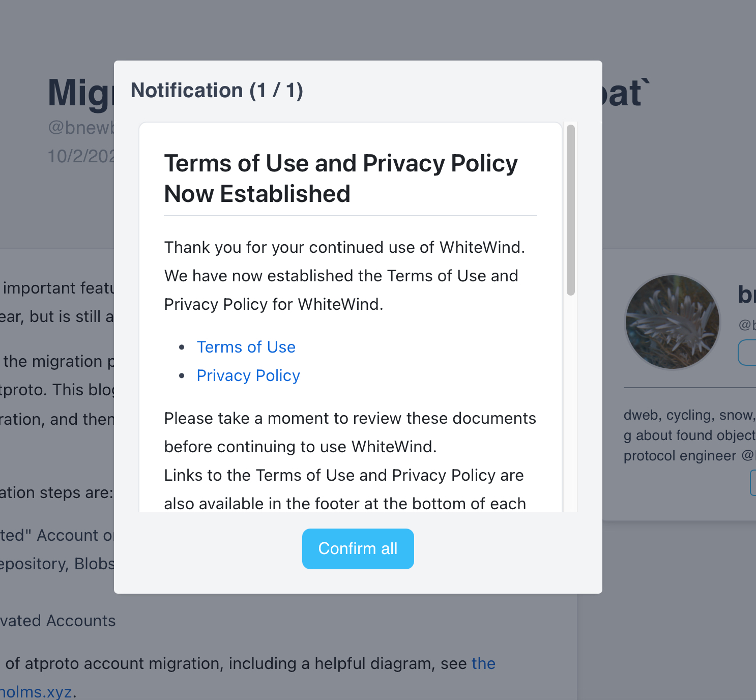756x700 pixels.
Task: Click the @bnewb handle under the post title
Action: click(x=80, y=127)
